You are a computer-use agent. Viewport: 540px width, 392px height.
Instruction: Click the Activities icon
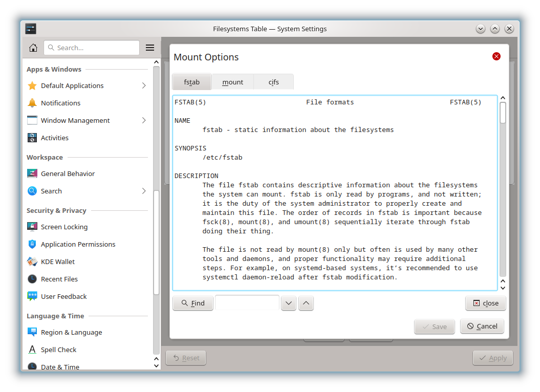point(32,138)
